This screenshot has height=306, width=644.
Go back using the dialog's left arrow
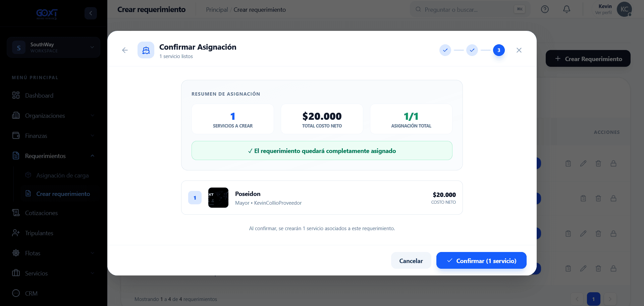125,50
